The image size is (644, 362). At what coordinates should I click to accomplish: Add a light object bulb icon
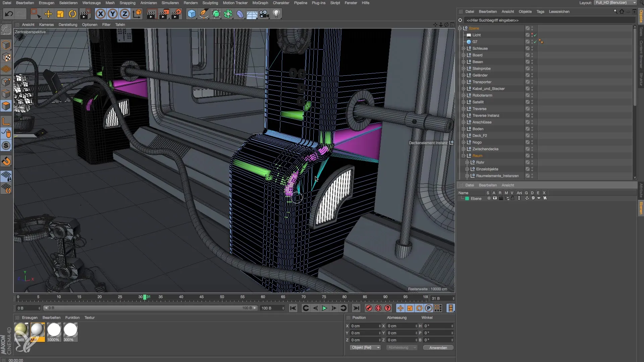[276, 14]
